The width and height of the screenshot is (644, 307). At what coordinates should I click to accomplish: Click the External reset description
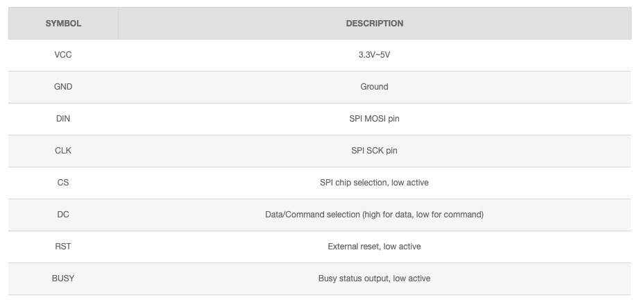[374, 247]
